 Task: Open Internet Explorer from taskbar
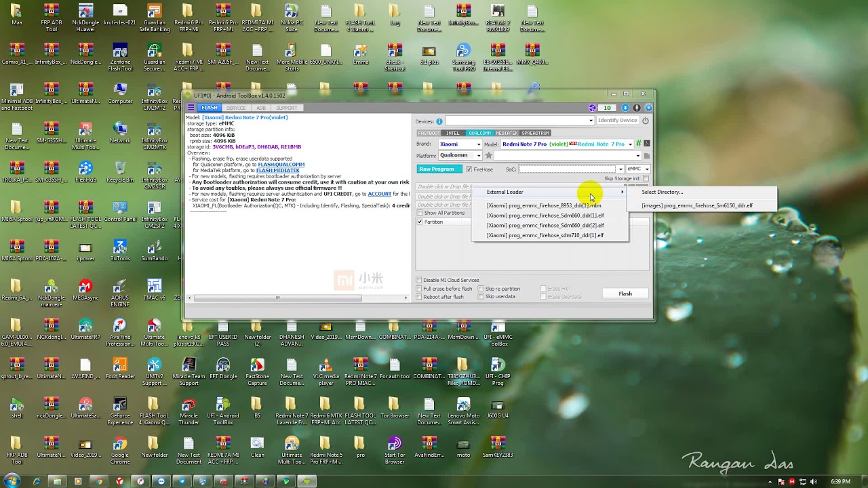pyautogui.click(x=37, y=481)
